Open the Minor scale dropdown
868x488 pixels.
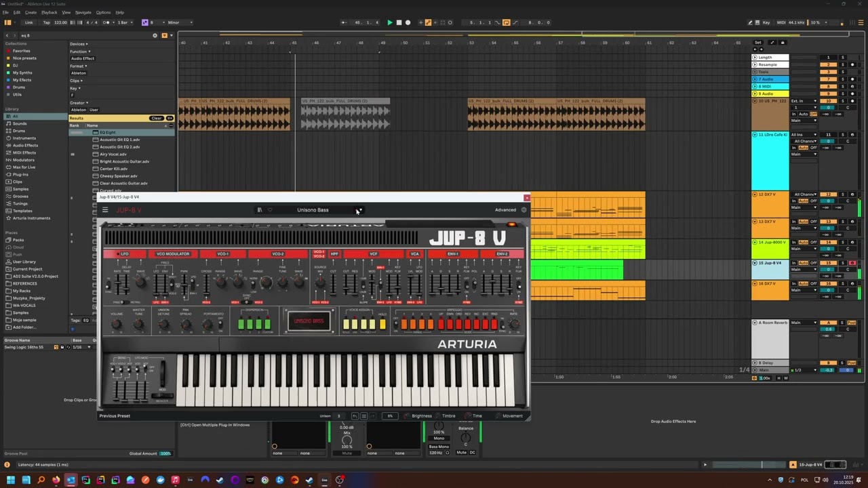point(180,22)
